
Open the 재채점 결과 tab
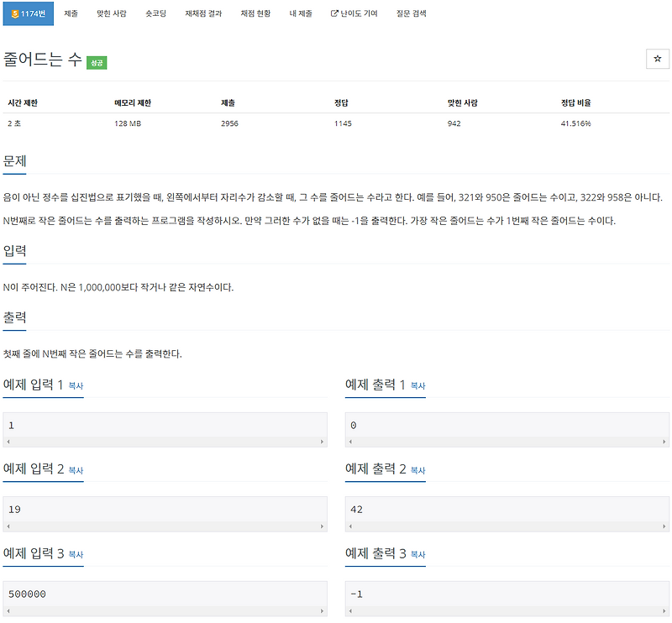pos(202,13)
